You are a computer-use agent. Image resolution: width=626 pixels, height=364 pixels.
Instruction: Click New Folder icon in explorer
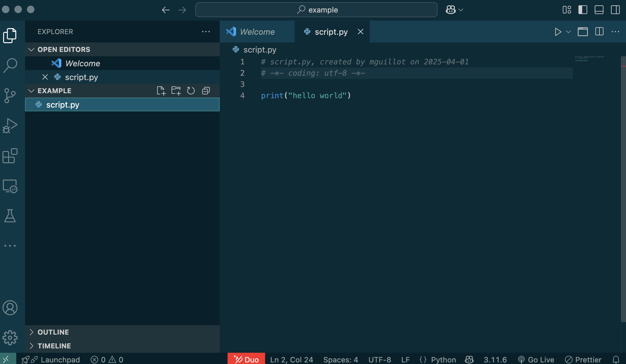(176, 91)
